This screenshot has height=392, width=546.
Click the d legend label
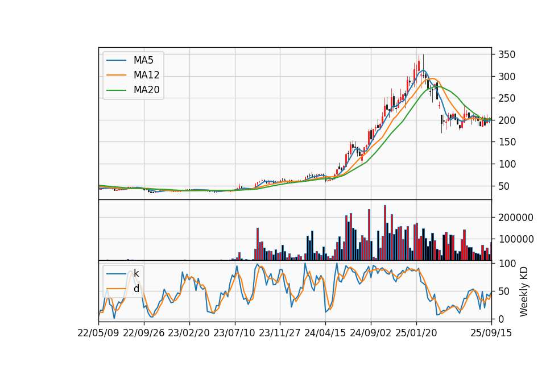coord(136,289)
